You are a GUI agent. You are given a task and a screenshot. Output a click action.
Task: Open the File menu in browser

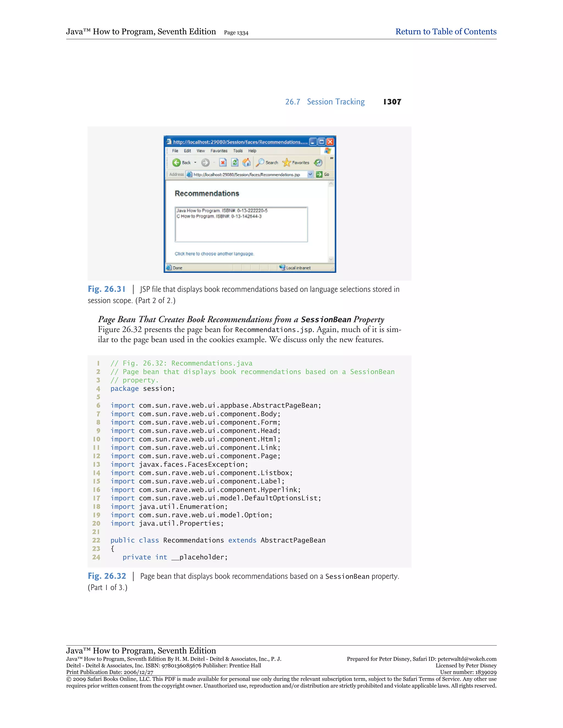[175, 151]
